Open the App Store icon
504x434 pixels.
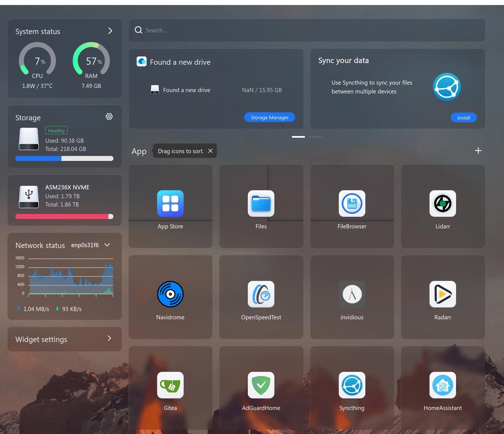[170, 204]
